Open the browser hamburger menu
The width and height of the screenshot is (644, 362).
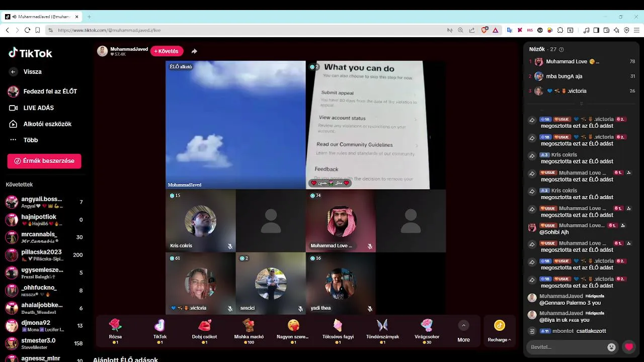point(636,30)
